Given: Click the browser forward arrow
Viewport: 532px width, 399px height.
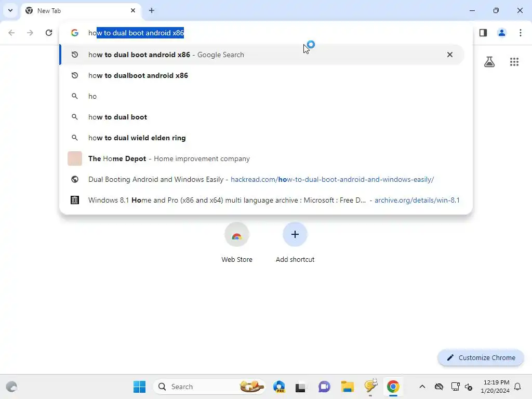Looking at the screenshot, I should tap(30, 33).
